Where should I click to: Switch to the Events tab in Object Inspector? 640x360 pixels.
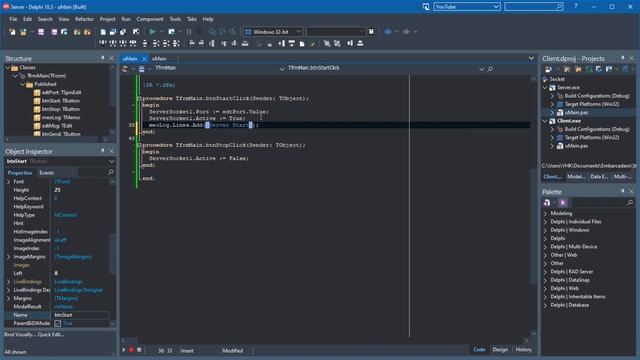(47, 173)
